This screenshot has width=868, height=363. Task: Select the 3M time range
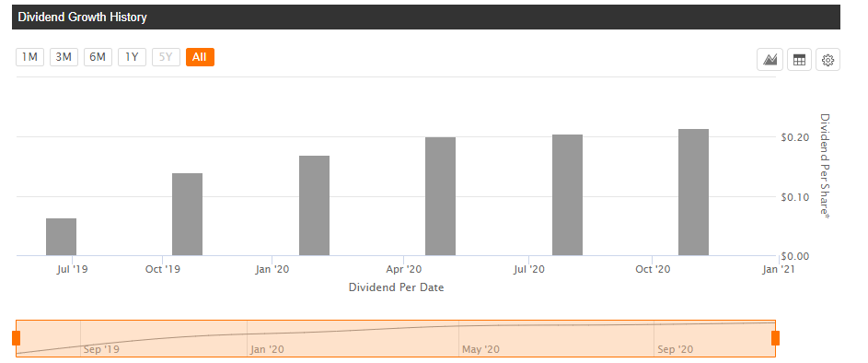64,57
